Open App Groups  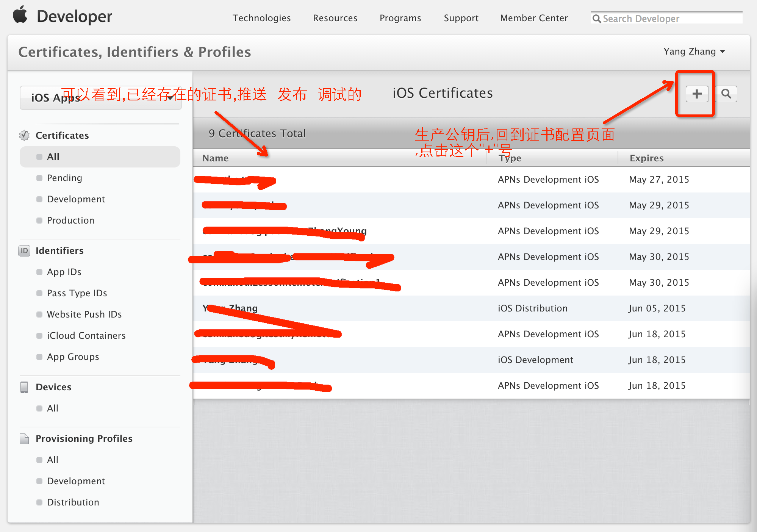click(x=73, y=357)
